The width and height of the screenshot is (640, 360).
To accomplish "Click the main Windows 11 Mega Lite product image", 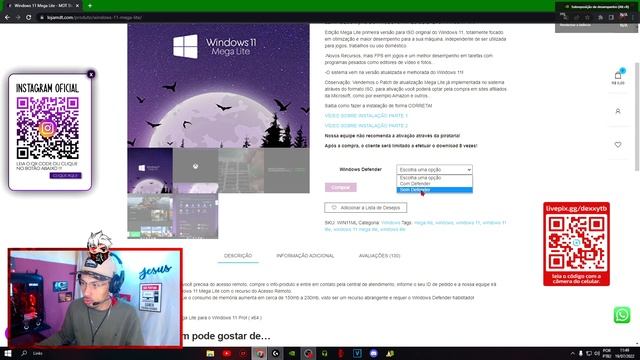I will coord(218,85).
